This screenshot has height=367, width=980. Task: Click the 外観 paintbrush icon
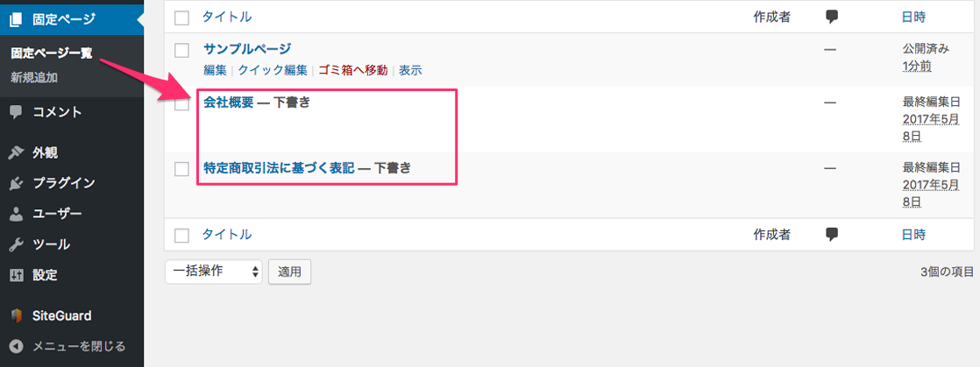[x=17, y=153]
